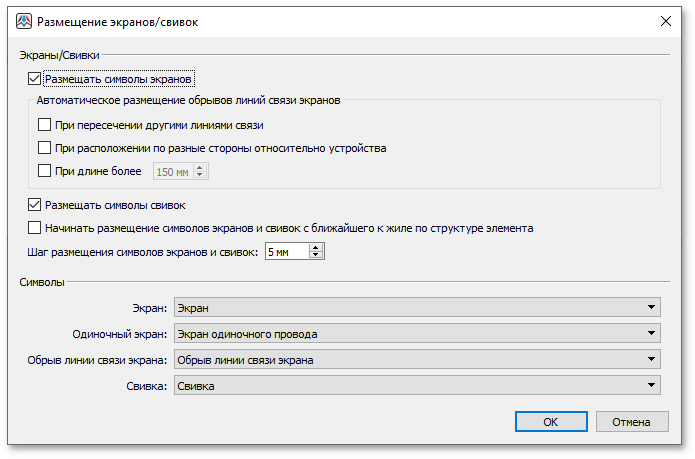Click the dialog title text
Screen dimensions: 695x459
(x=110, y=20)
